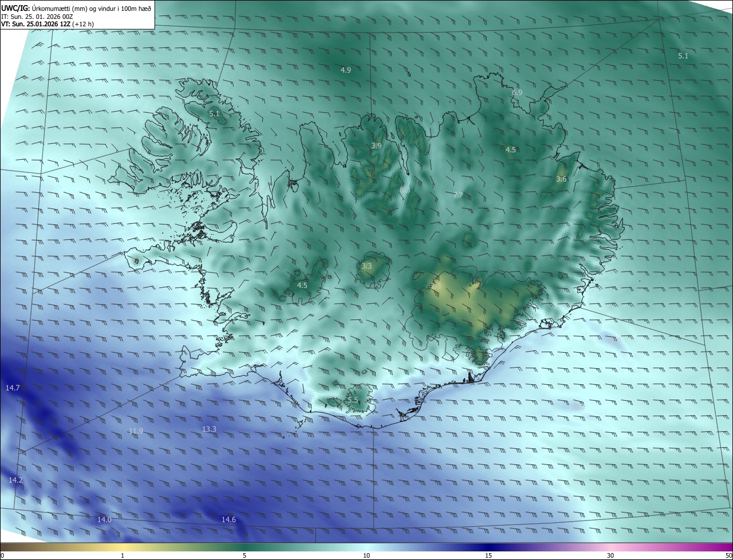Click the 5.1 value over the Westfjords
733x560 pixels.
[x=214, y=114]
